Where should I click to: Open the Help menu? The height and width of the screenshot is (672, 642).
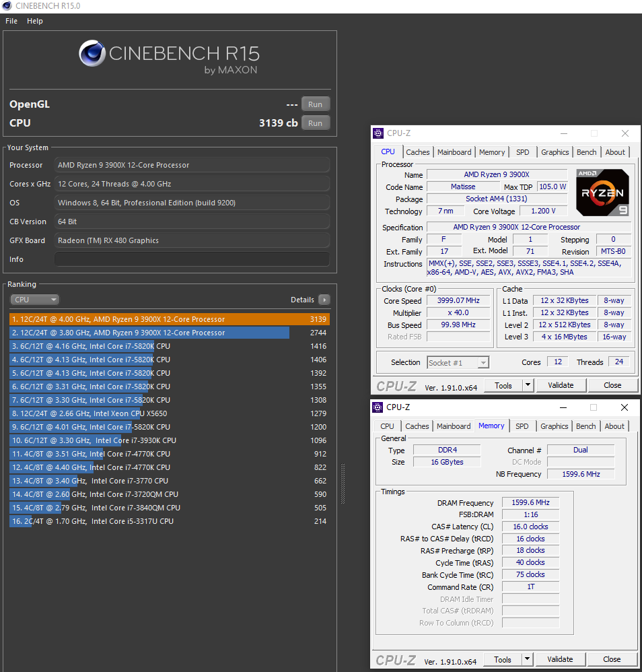[x=35, y=21]
